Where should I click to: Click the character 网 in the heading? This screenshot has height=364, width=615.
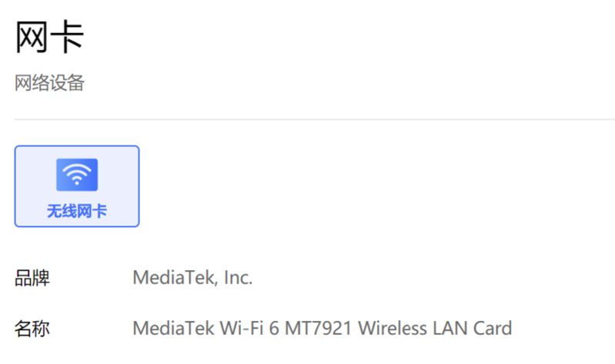[x=32, y=36]
